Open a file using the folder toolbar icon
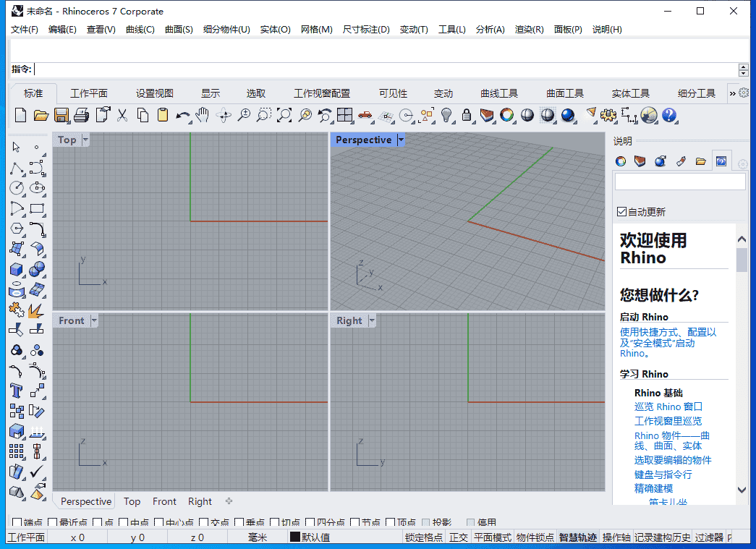The width and height of the screenshot is (756, 549). coord(41,115)
